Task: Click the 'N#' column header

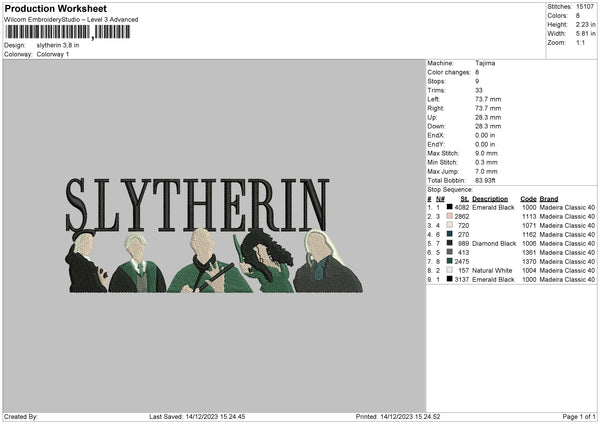Action: pyautogui.click(x=440, y=199)
